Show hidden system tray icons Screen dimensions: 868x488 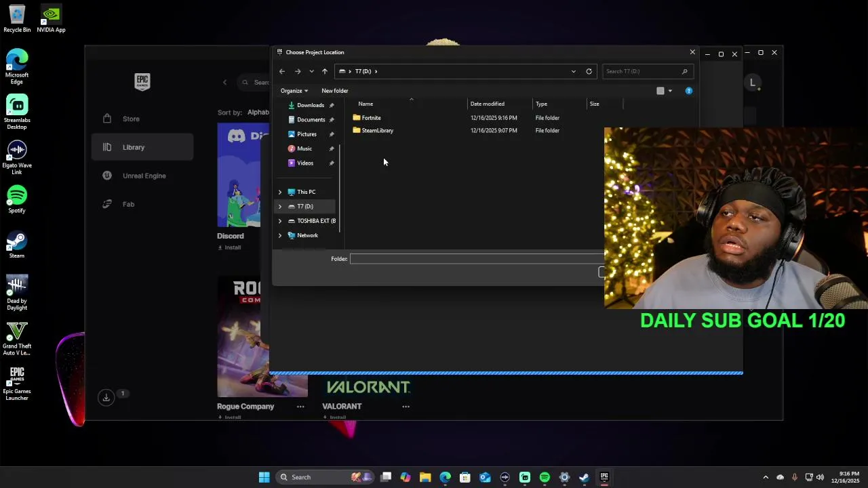click(x=766, y=477)
